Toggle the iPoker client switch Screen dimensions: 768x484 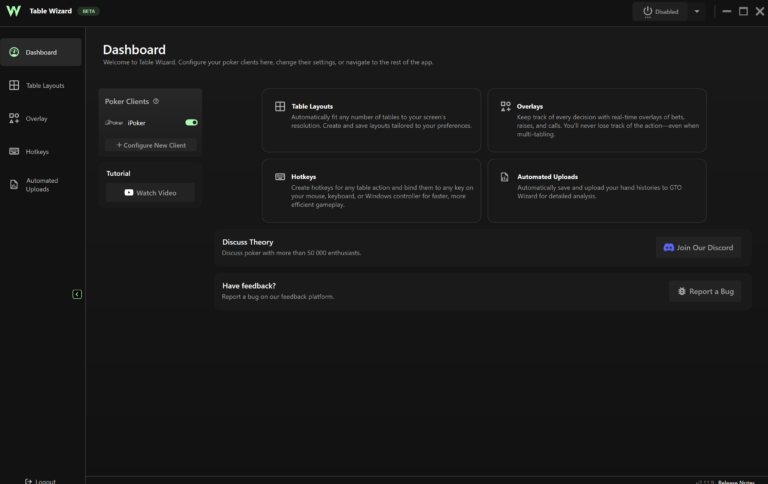coord(192,122)
